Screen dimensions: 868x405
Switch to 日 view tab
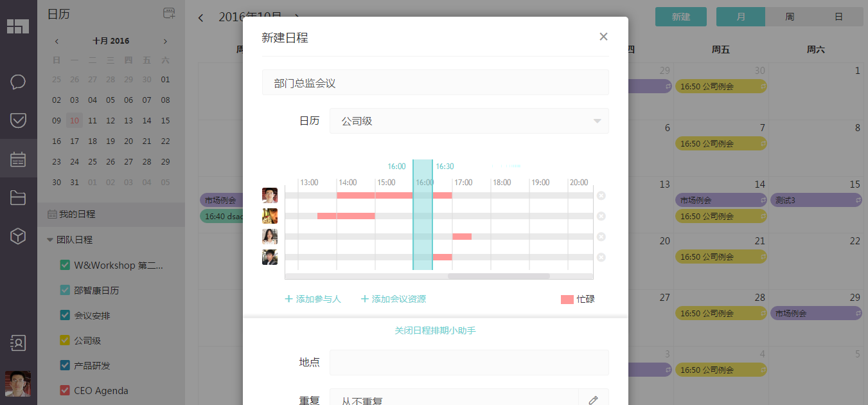pos(838,17)
